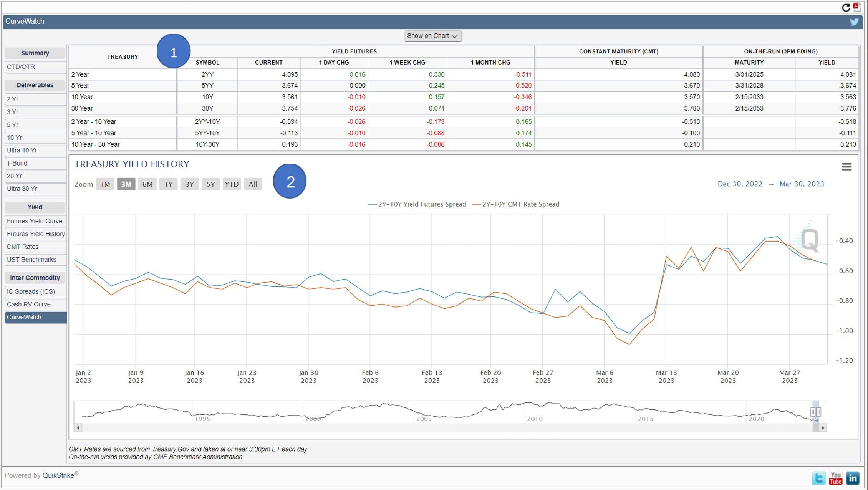
Task: Open Futures Yield Curve in sidebar
Action: tap(35, 221)
